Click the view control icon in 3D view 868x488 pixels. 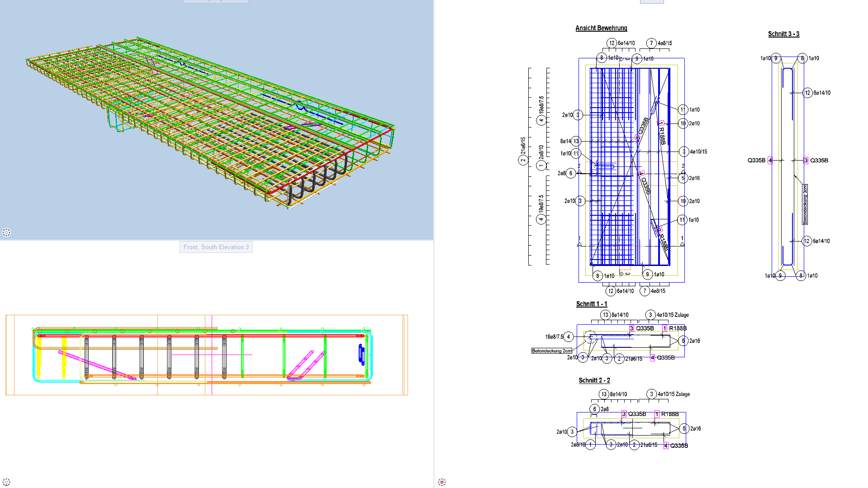pyautogui.click(x=6, y=232)
